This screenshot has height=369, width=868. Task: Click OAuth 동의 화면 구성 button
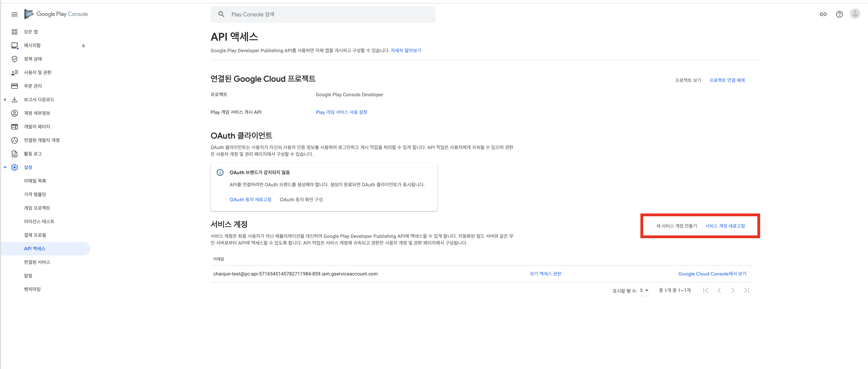coord(301,199)
